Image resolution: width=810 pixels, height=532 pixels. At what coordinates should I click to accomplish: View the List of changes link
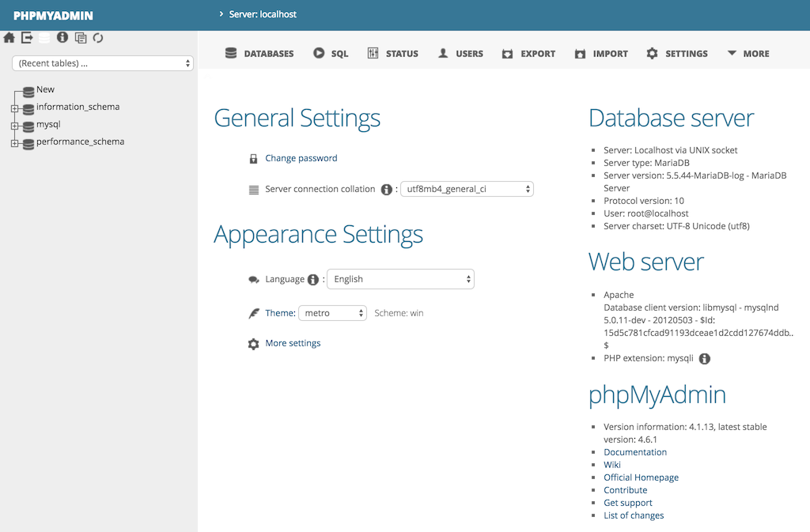tap(634, 515)
